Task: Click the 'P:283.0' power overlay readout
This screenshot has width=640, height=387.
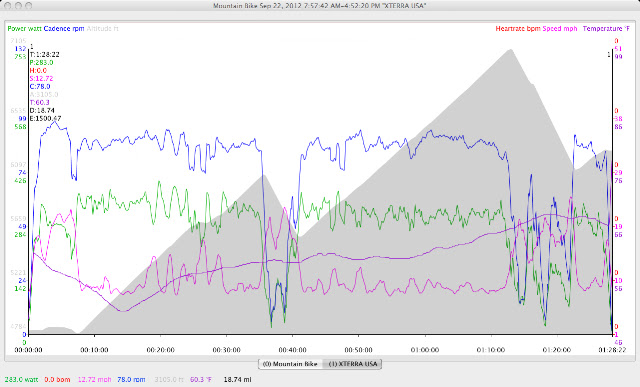Action: [x=41, y=62]
